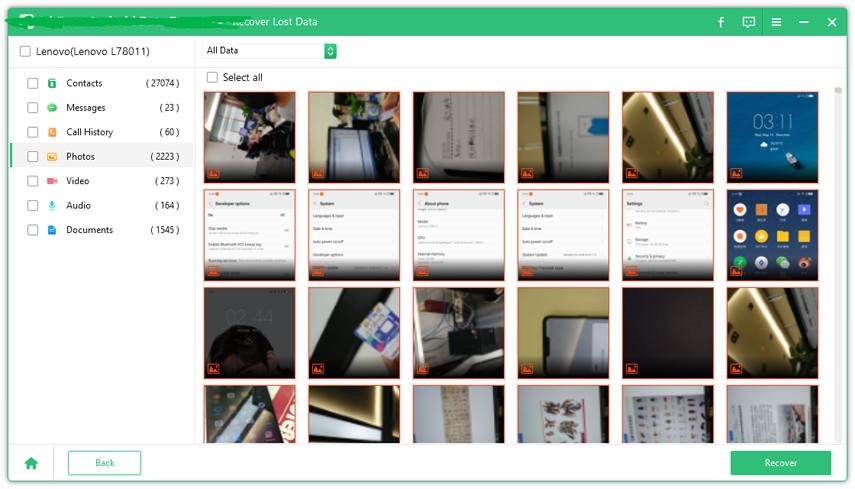
Task: Click the Photos category icon
Action: point(52,156)
